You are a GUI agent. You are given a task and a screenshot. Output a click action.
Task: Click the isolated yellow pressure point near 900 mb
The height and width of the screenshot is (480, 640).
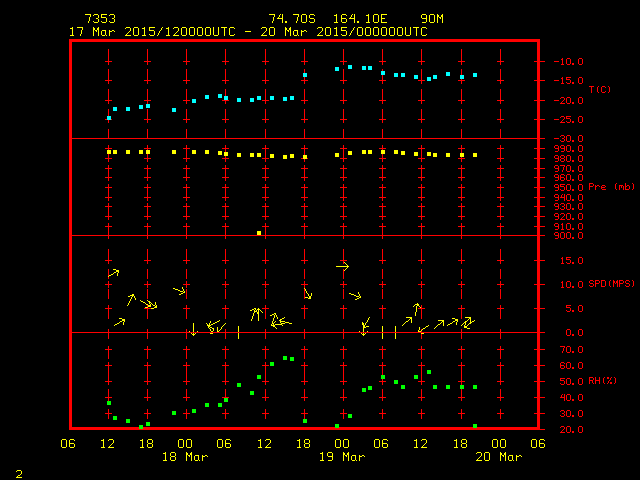pos(259,232)
